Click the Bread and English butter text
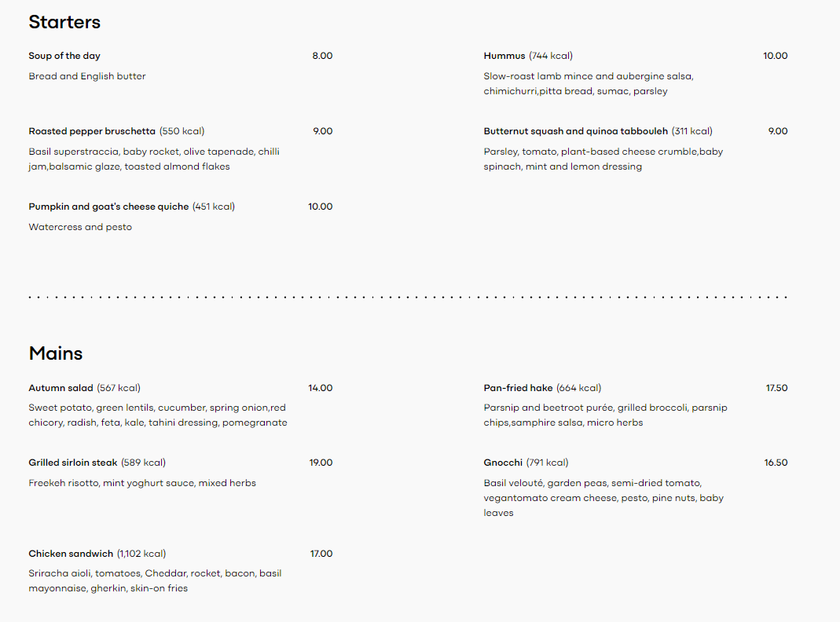The height and width of the screenshot is (622, 840). [87, 76]
